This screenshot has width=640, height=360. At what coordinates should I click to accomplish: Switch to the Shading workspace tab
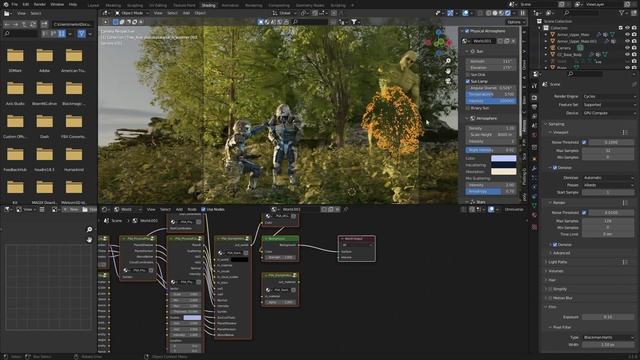208,5
